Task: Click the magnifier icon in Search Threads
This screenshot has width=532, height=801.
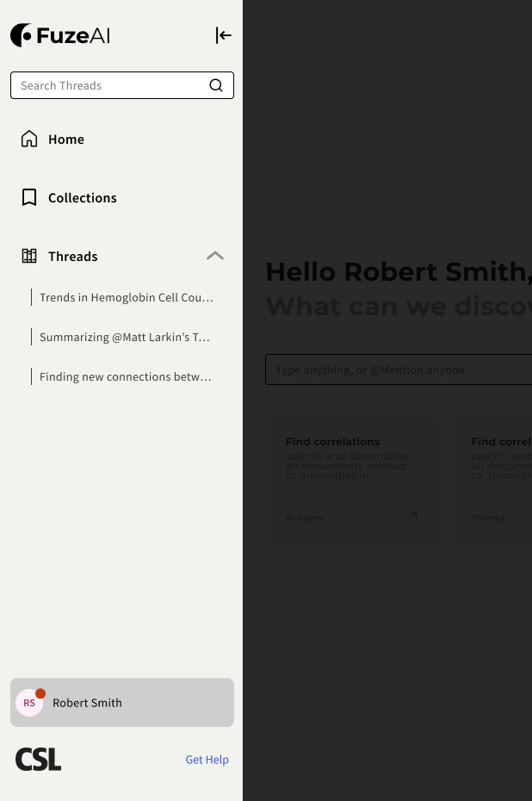Action: tap(216, 85)
